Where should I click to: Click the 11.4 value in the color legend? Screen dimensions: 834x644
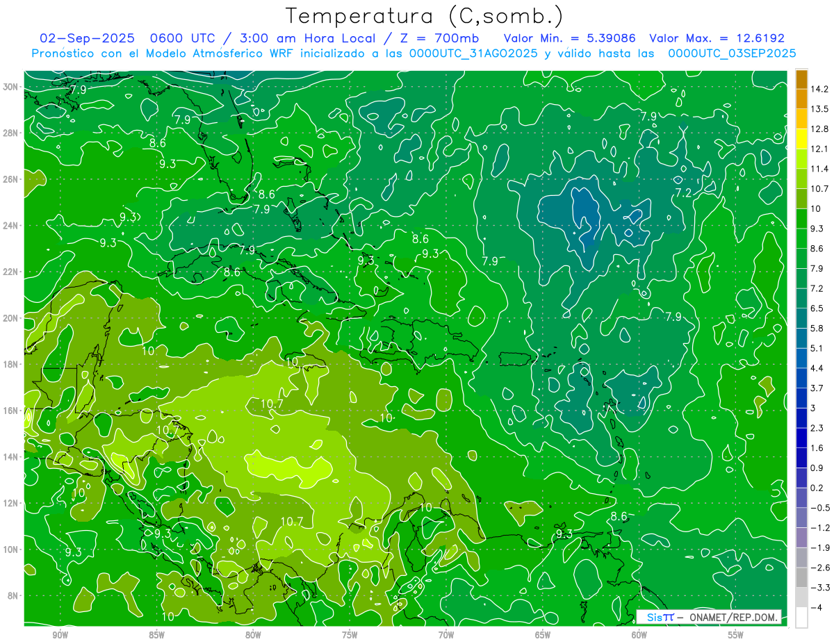pos(820,169)
